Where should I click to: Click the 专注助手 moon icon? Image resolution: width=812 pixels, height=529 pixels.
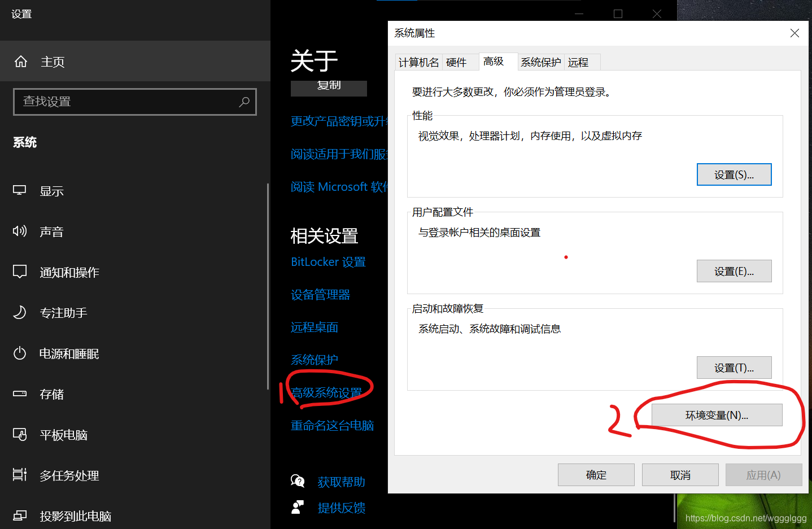(x=19, y=312)
